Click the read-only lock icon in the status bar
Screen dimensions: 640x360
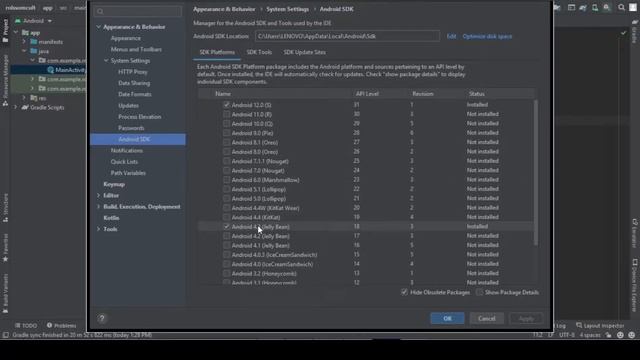tap(609, 335)
